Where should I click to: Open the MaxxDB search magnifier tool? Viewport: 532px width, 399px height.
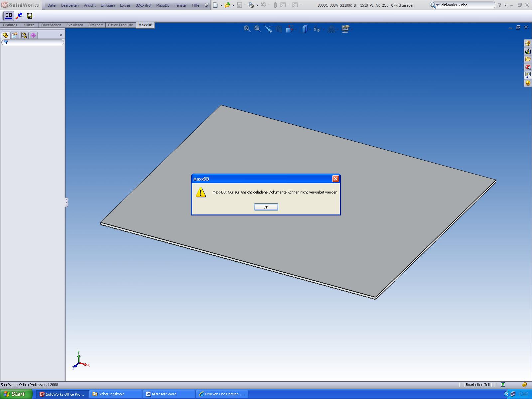click(19, 16)
